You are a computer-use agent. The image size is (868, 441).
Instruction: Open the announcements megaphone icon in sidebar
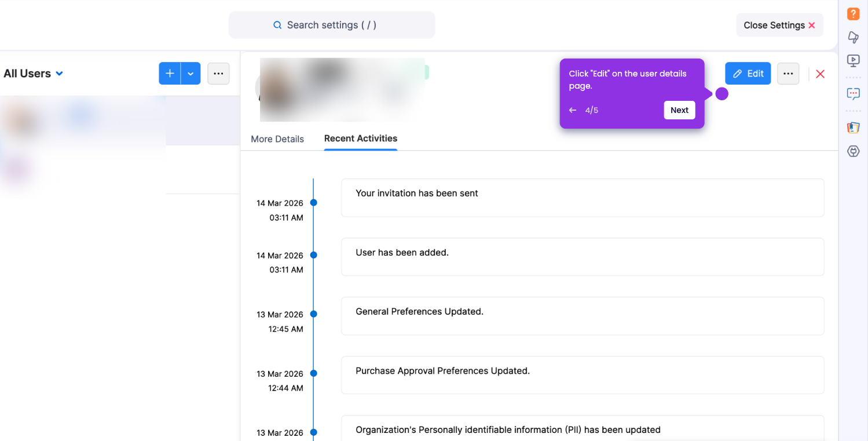[x=853, y=37]
